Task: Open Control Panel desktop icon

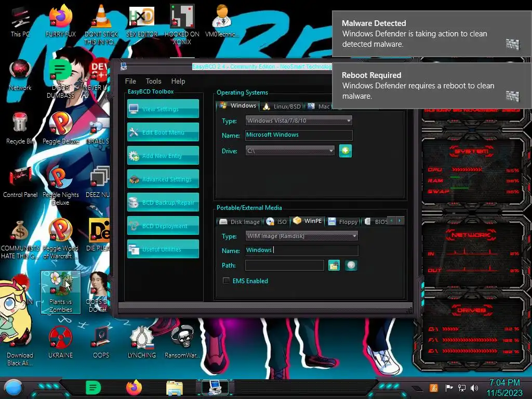Action: click(x=20, y=182)
